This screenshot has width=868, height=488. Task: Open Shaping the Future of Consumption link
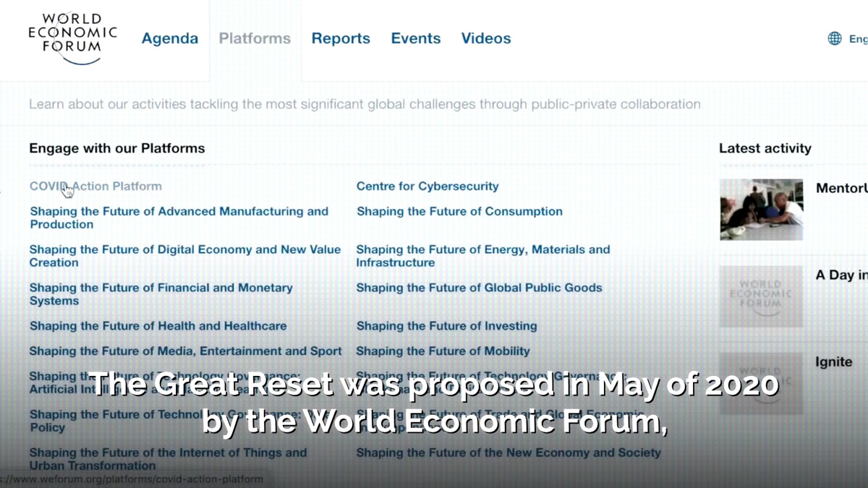pyautogui.click(x=459, y=211)
